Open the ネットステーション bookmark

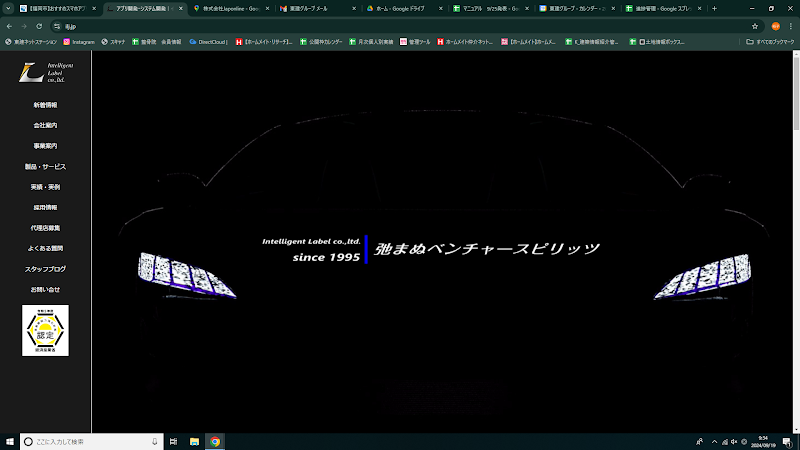31,42
